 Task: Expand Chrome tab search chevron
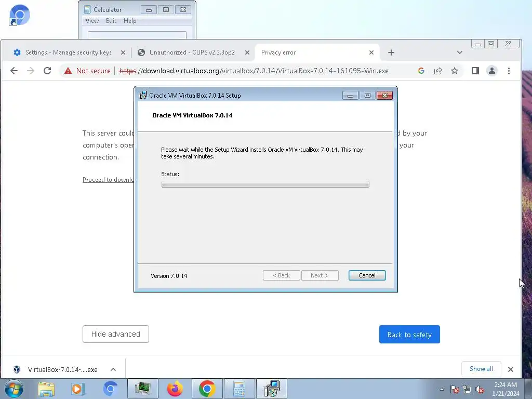pos(459,52)
